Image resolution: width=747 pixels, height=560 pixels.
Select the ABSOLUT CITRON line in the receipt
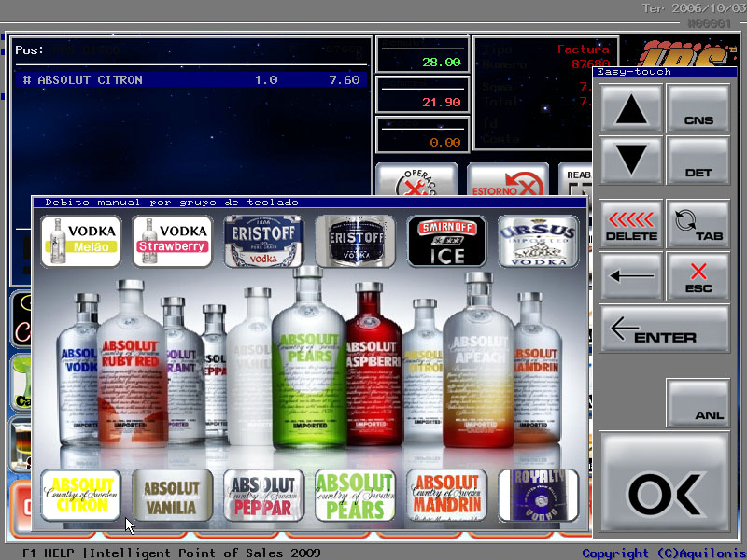(x=190, y=80)
